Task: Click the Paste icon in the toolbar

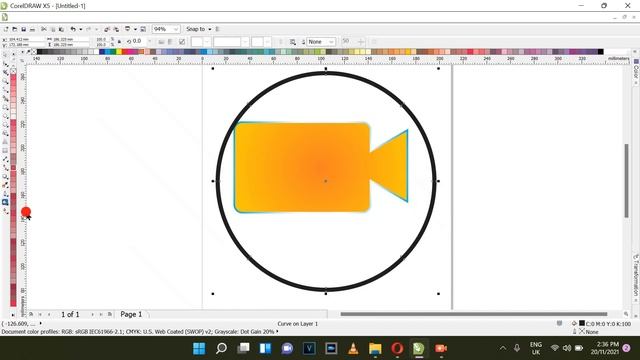Action: pos(61,29)
